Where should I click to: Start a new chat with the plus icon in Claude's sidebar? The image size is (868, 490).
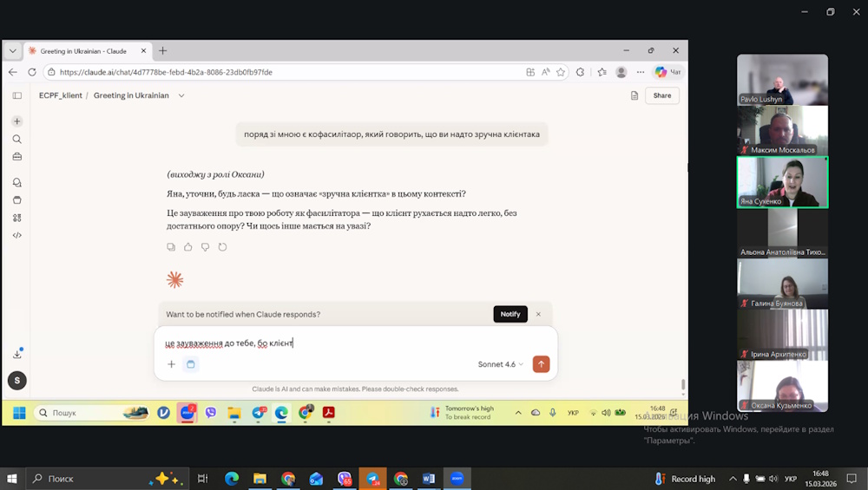17,121
